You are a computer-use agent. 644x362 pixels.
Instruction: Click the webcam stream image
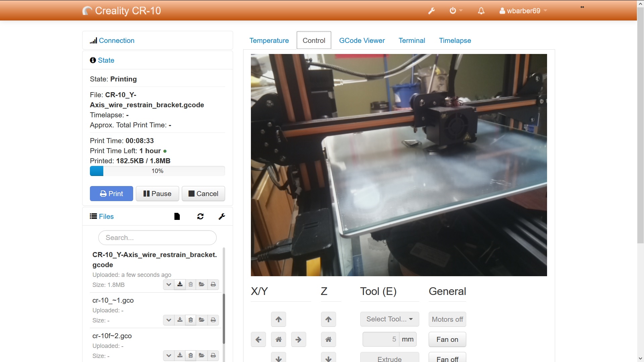[399, 165]
